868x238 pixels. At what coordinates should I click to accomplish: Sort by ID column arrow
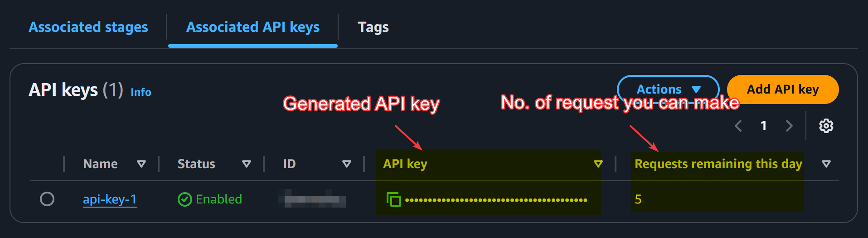(347, 164)
